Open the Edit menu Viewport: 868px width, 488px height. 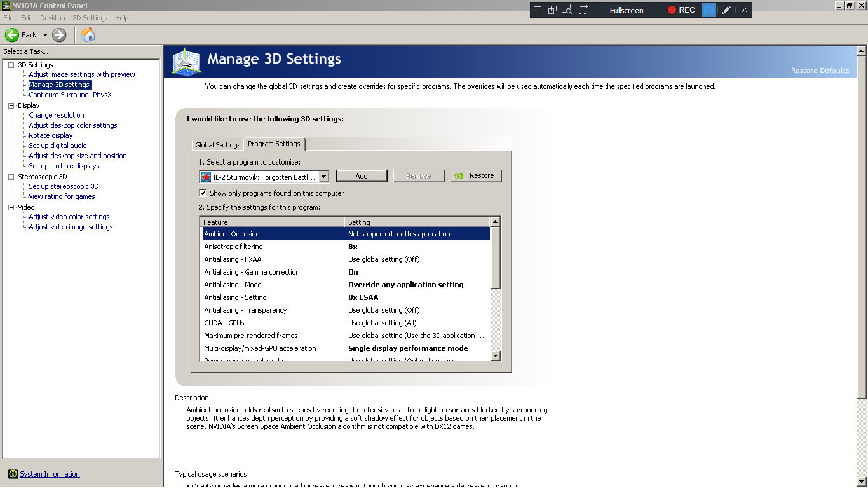tap(27, 18)
